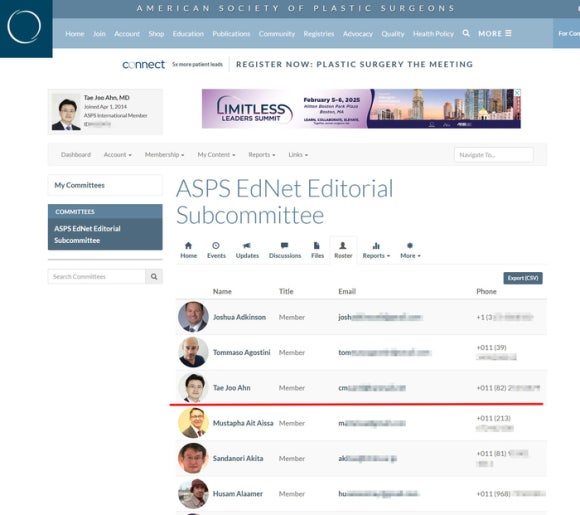
Task: Click Sandanori Akita's profile photo
Action: coord(193,458)
